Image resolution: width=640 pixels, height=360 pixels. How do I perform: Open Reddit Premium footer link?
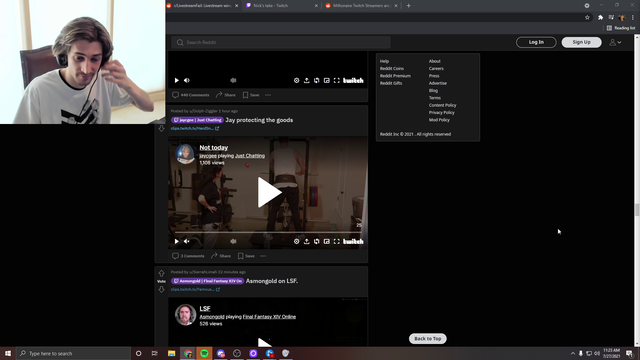point(395,76)
